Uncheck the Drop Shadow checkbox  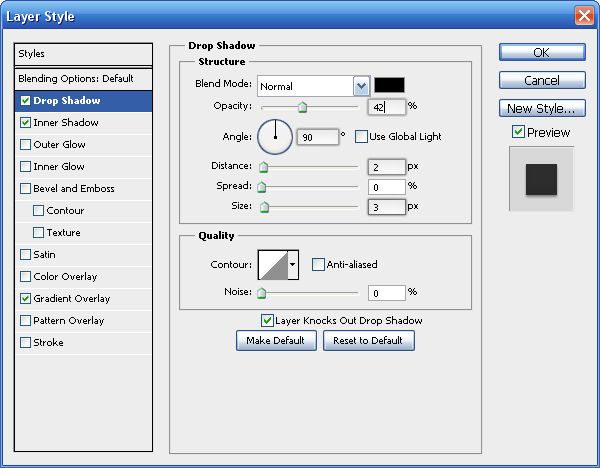pyautogui.click(x=26, y=101)
